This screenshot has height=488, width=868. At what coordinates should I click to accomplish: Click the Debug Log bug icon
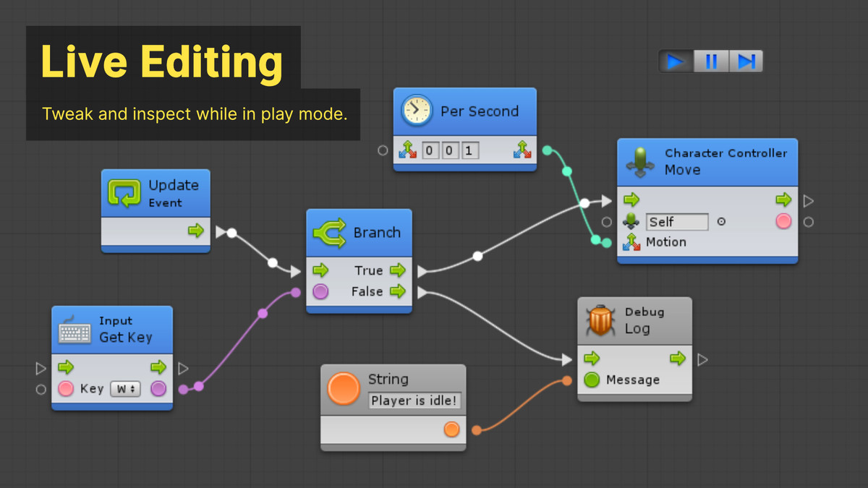coord(600,320)
